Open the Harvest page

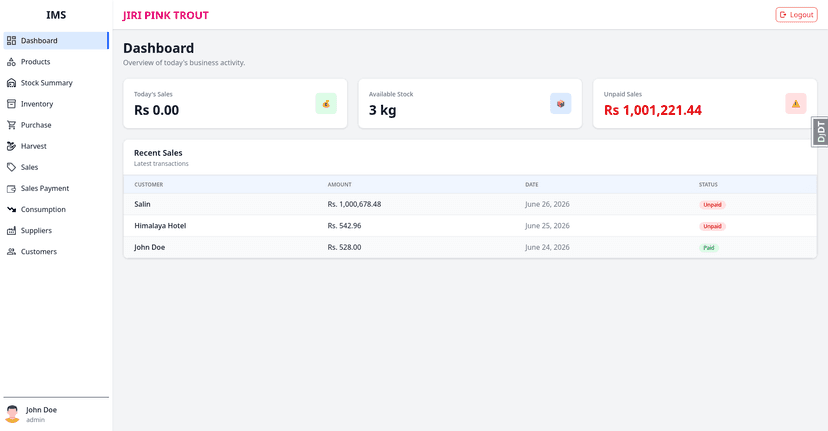point(56,146)
